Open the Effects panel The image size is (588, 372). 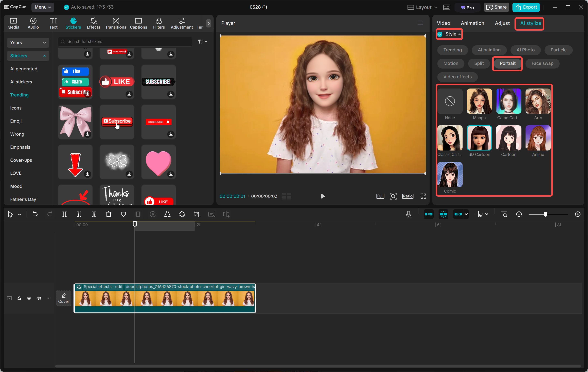click(93, 23)
